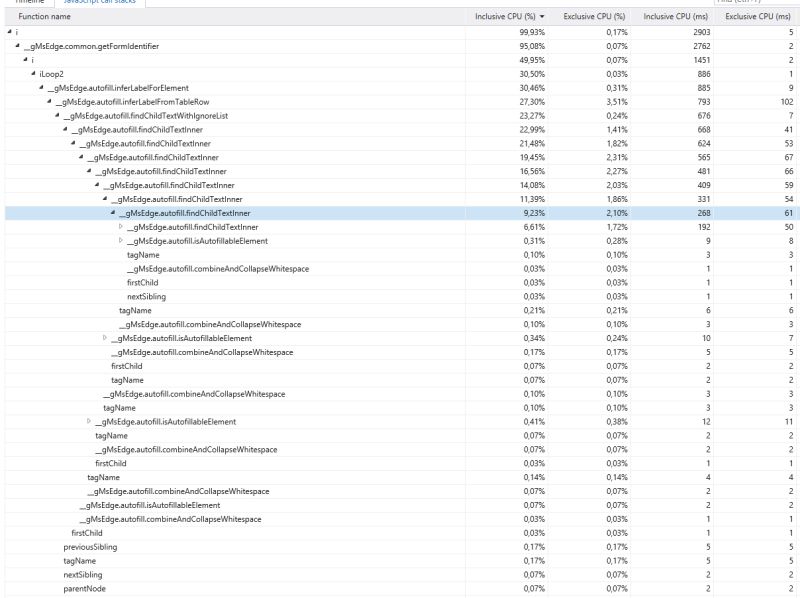This screenshot has height=598, width=800.
Task: Collapse the getFormIdentifier tree node
Action: click(18, 46)
